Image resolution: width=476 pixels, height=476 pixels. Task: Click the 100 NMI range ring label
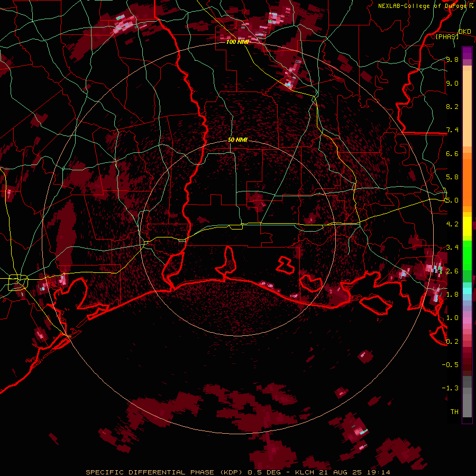coord(237,42)
